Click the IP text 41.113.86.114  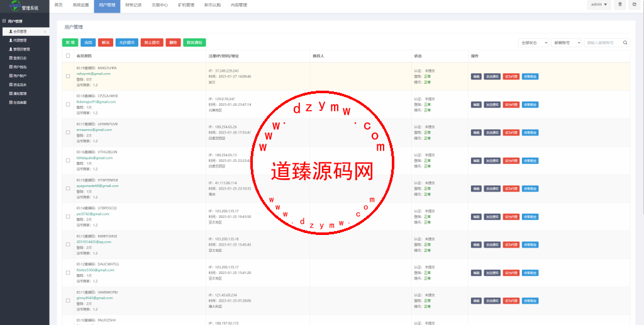(x=226, y=183)
